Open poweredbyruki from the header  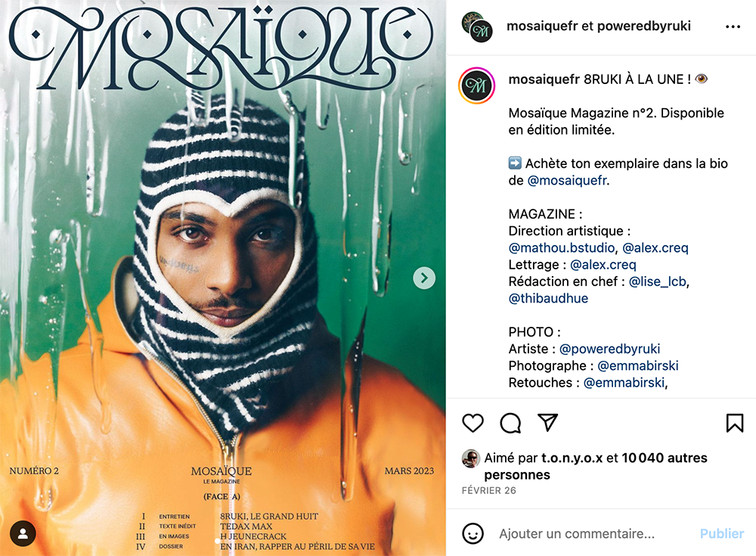click(643, 26)
